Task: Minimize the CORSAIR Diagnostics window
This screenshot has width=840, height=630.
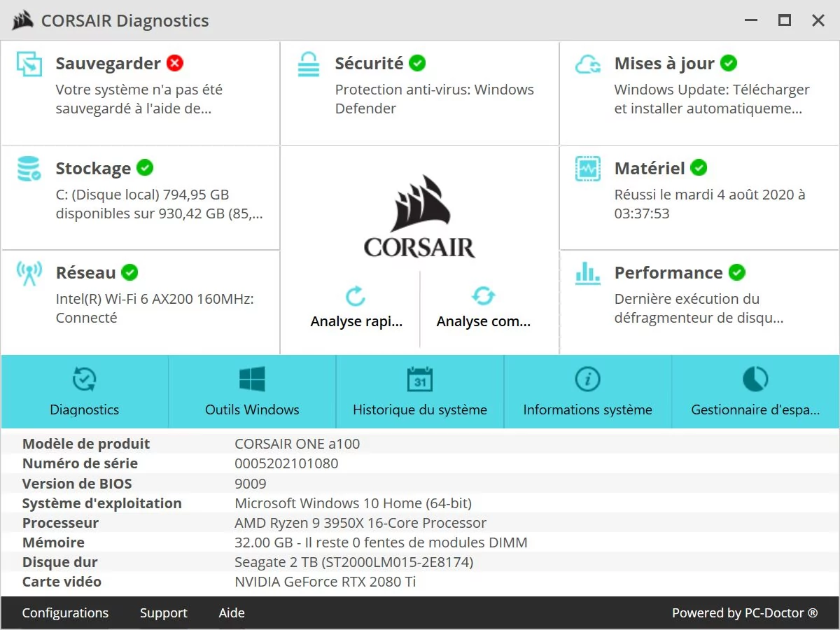Action: click(x=751, y=20)
